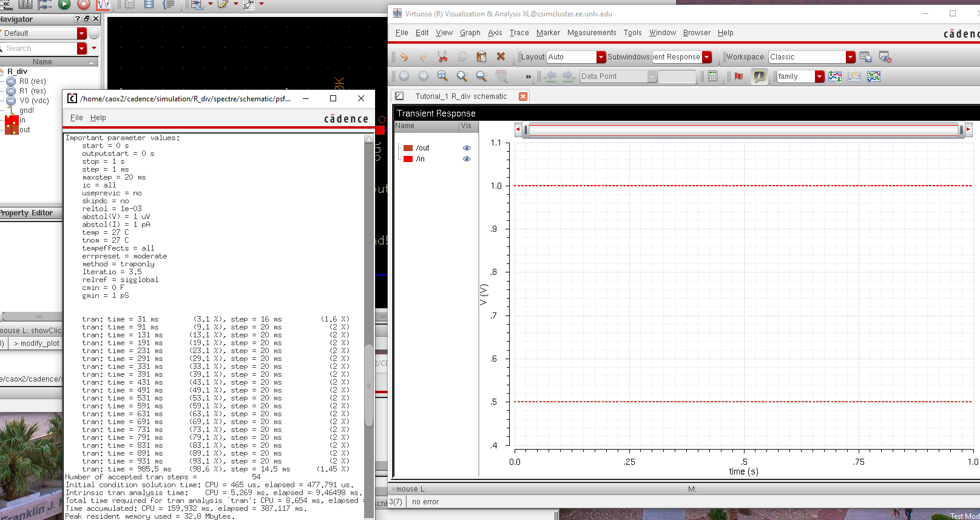980x520 pixels.
Task: Open Marker menu in Visualization window
Action: point(548,33)
